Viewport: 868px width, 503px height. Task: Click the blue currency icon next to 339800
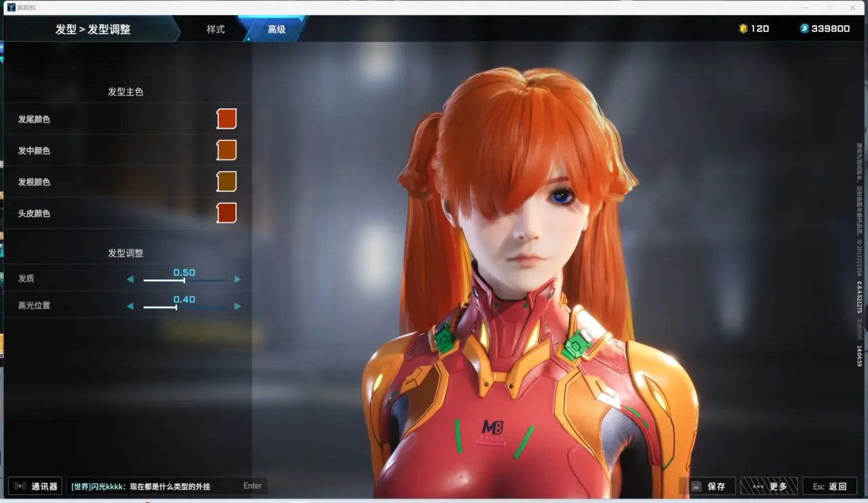point(804,28)
